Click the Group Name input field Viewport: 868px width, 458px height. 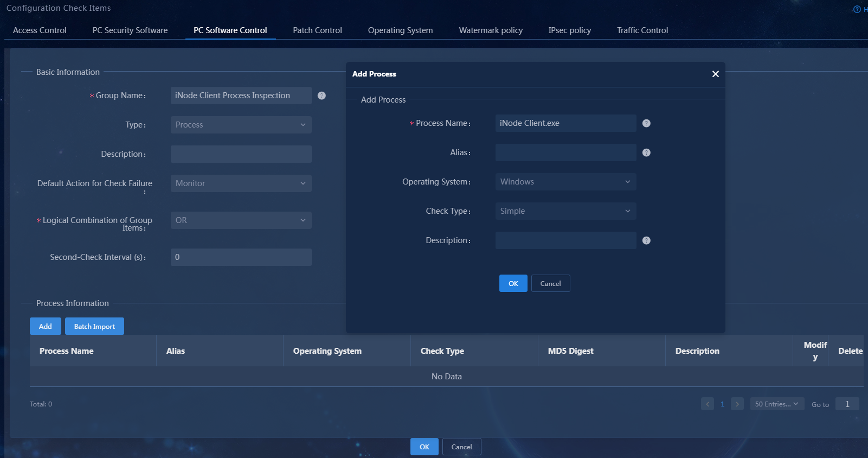pyautogui.click(x=241, y=96)
